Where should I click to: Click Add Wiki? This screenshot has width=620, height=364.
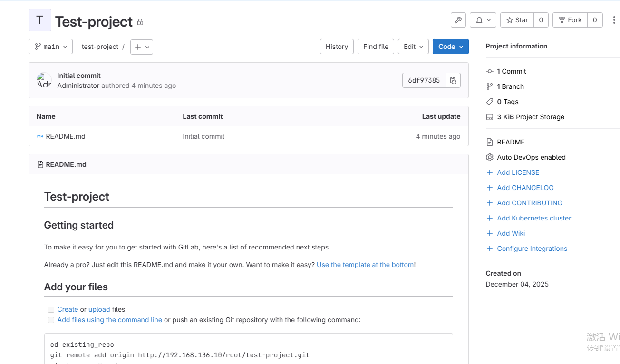(x=511, y=233)
